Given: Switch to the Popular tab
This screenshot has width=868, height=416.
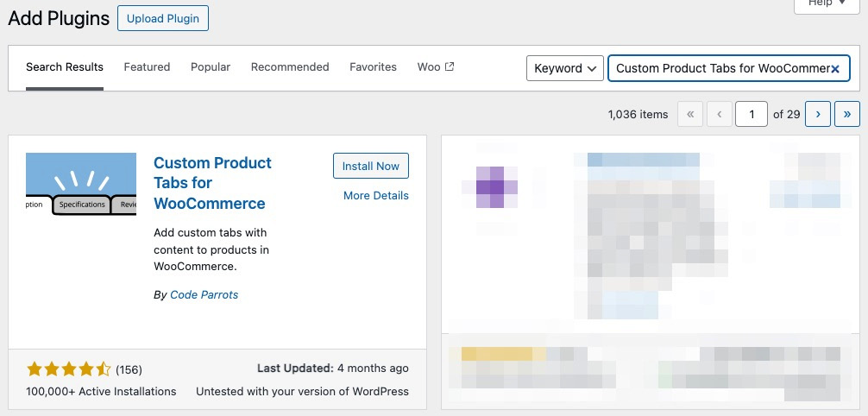Looking at the screenshot, I should click(211, 67).
